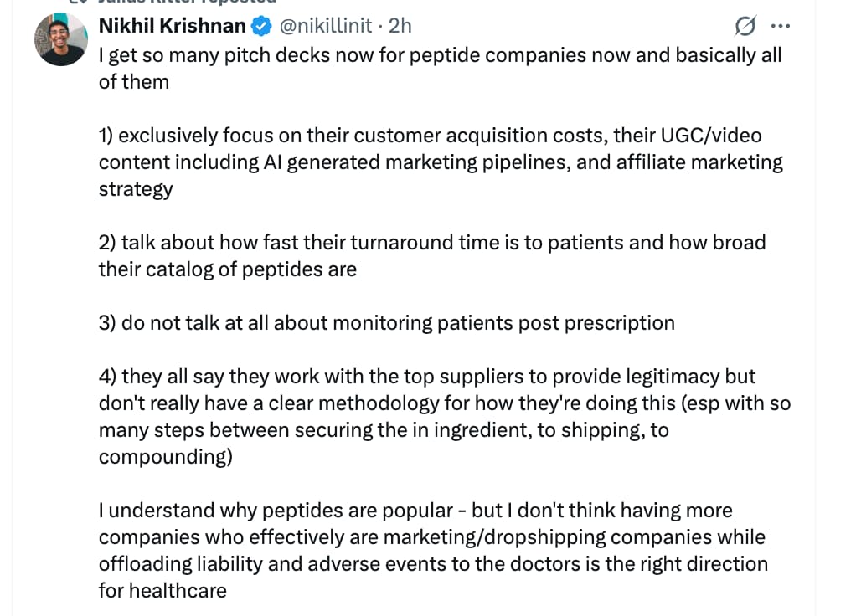This screenshot has width=856, height=616.
Task: Click the word 'strategy' ending point 1
Action: (136, 189)
